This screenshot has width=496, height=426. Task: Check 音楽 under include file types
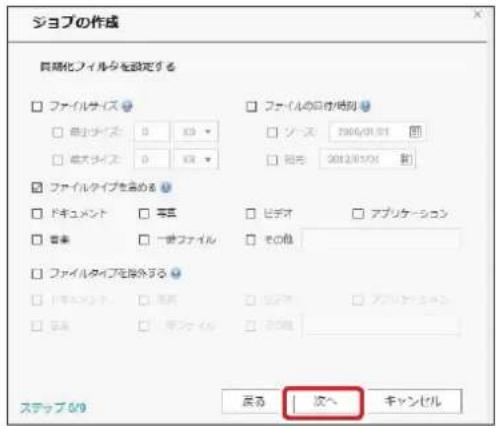37,240
